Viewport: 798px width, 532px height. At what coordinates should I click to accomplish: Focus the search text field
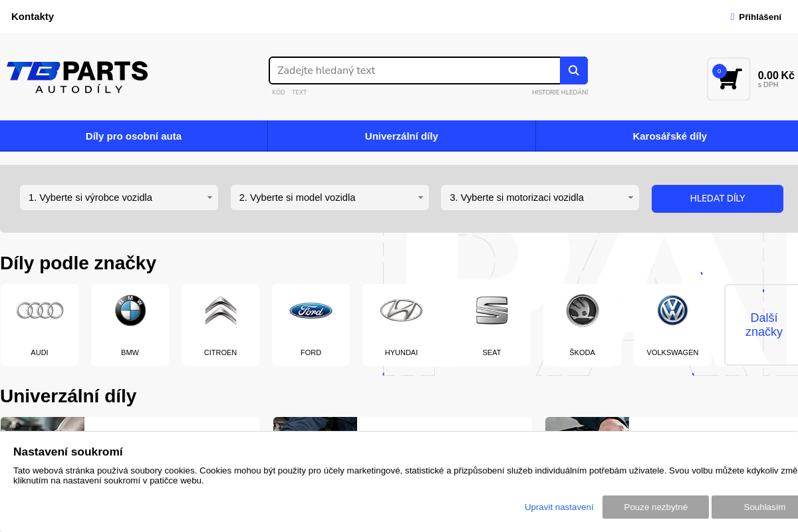(415, 70)
